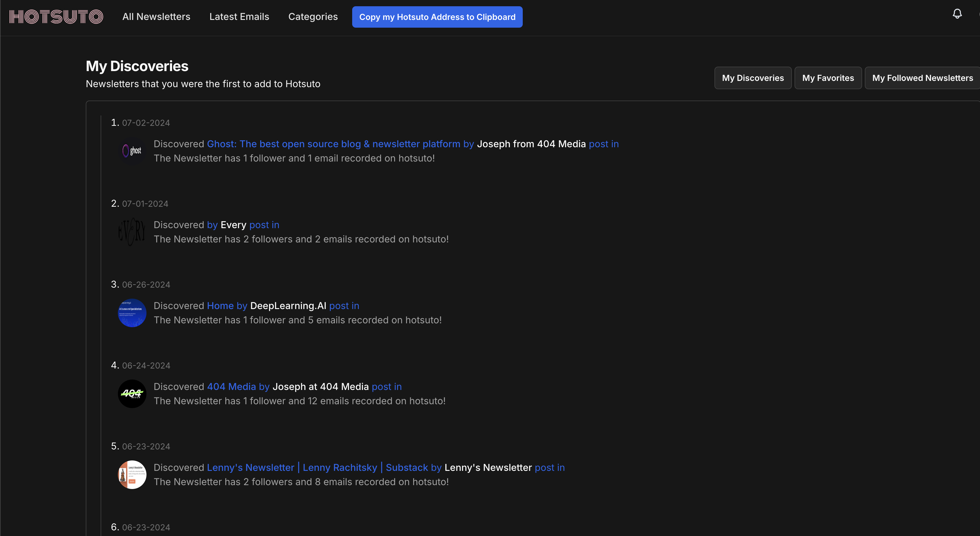
Task: Copy my Hotsuto address to clipboard
Action: [x=437, y=17]
